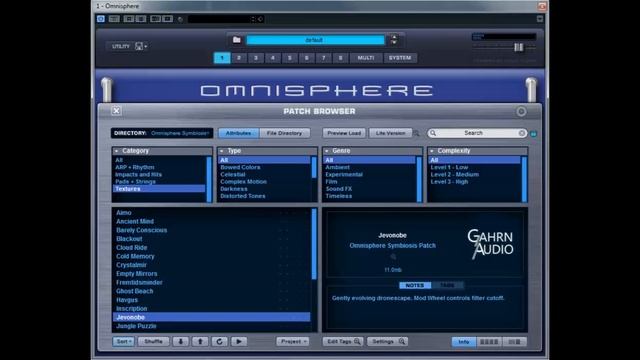
Task: Select part tab 5
Action: (290, 58)
